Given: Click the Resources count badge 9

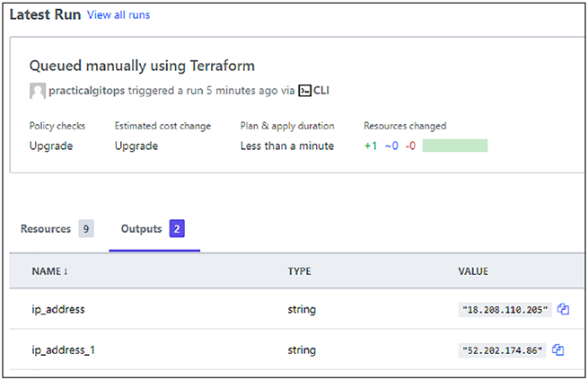Looking at the screenshot, I should (86, 228).
